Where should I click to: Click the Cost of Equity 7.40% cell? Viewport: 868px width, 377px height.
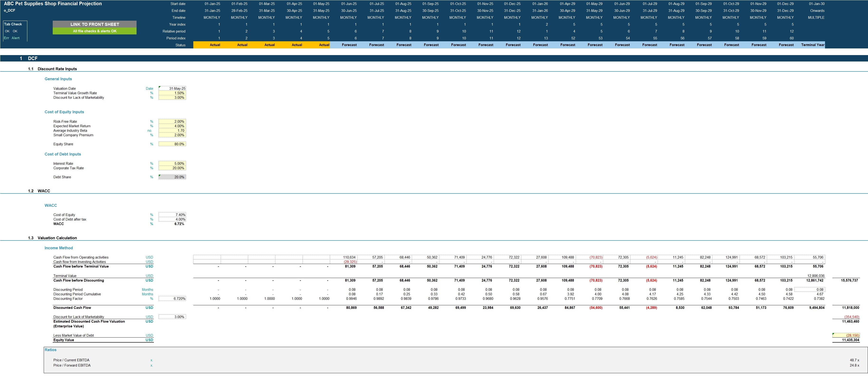172,215
